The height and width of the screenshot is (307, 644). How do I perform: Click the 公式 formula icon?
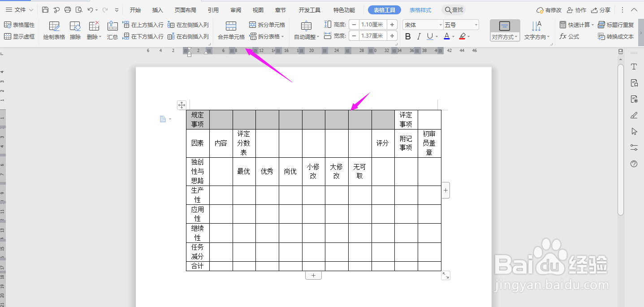[x=570, y=36]
